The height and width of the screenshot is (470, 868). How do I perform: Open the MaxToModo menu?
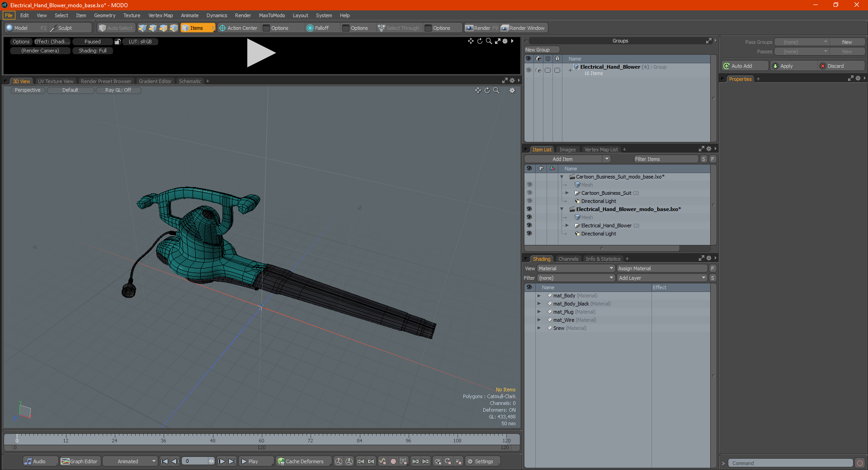272,15
